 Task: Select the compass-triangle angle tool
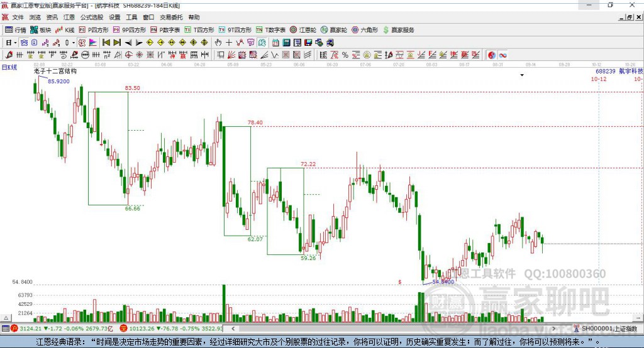[118, 55]
